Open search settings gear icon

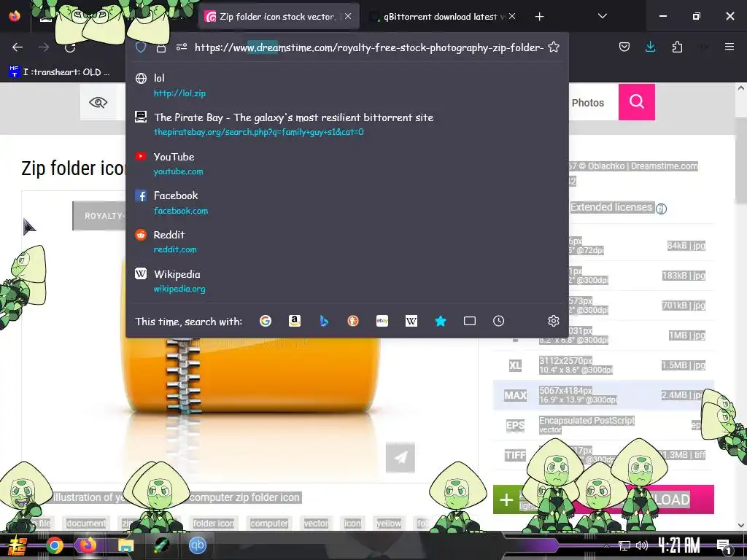coord(553,321)
